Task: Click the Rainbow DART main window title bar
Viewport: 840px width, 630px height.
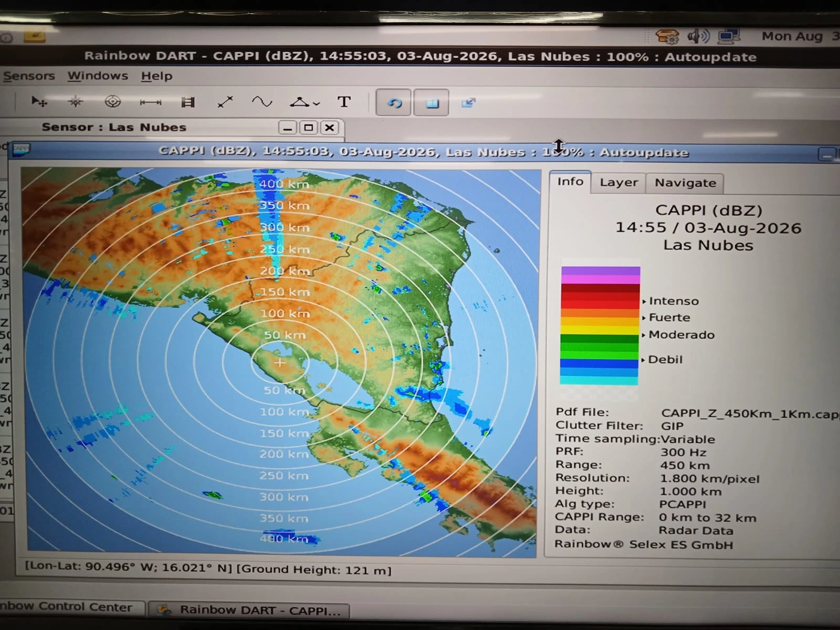Action: tap(420, 56)
